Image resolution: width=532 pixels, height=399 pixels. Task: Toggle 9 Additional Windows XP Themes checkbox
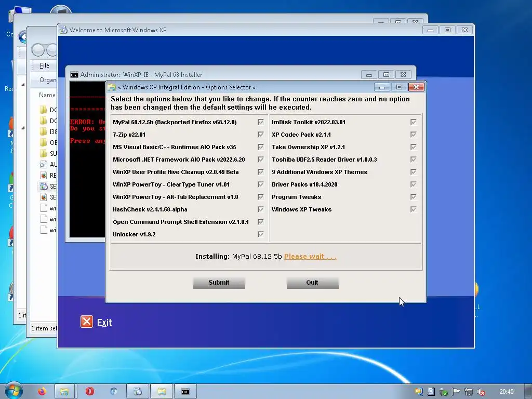[x=413, y=172]
